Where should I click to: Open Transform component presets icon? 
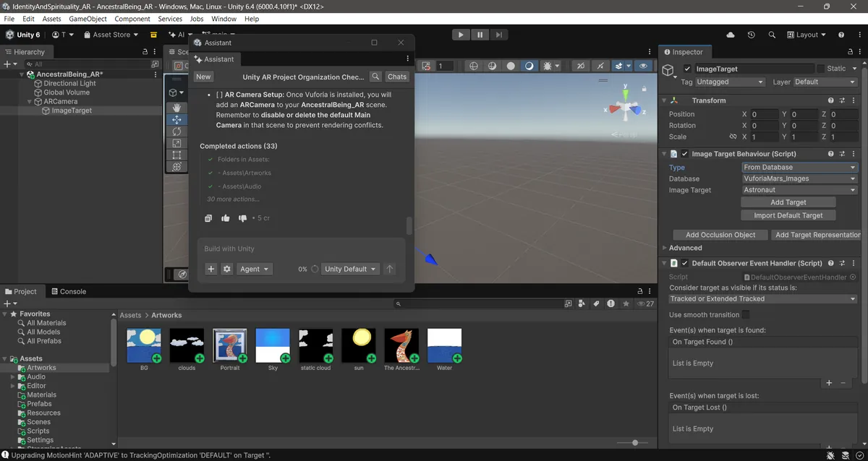[x=842, y=100]
